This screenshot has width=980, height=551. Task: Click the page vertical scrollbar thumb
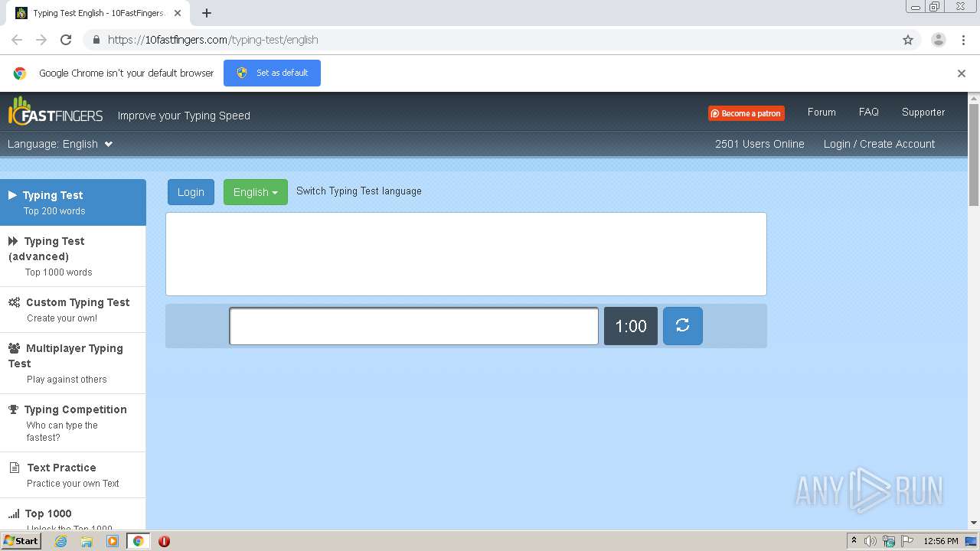pos(974,155)
